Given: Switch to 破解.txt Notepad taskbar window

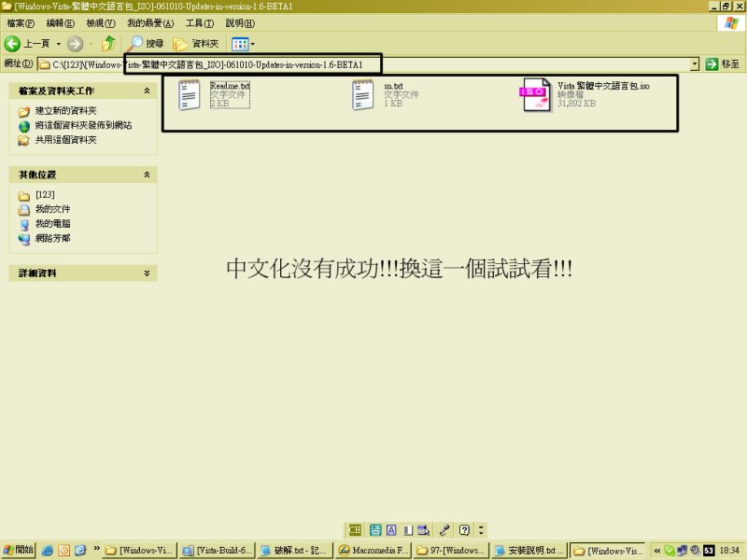Looking at the screenshot, I should pos(294,551).
